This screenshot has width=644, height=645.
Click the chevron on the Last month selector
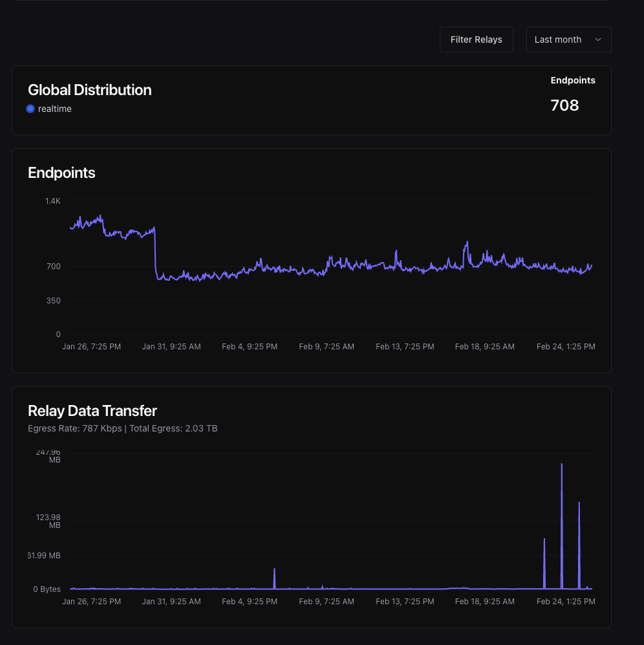tap(598, 39)
